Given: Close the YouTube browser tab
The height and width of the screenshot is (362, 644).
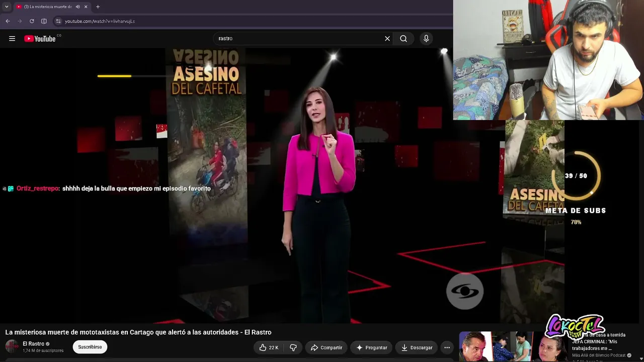Looking at the screenshot, I should pos(86,7).
